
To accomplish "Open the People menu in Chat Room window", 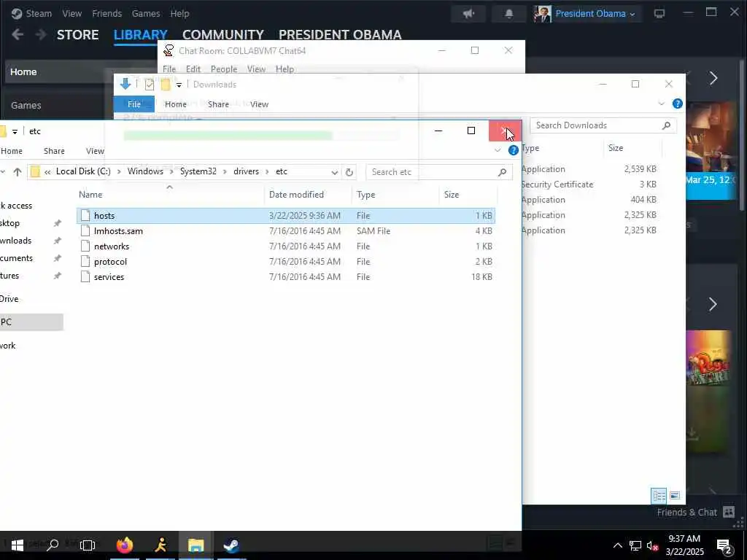I will click(224, 69).
